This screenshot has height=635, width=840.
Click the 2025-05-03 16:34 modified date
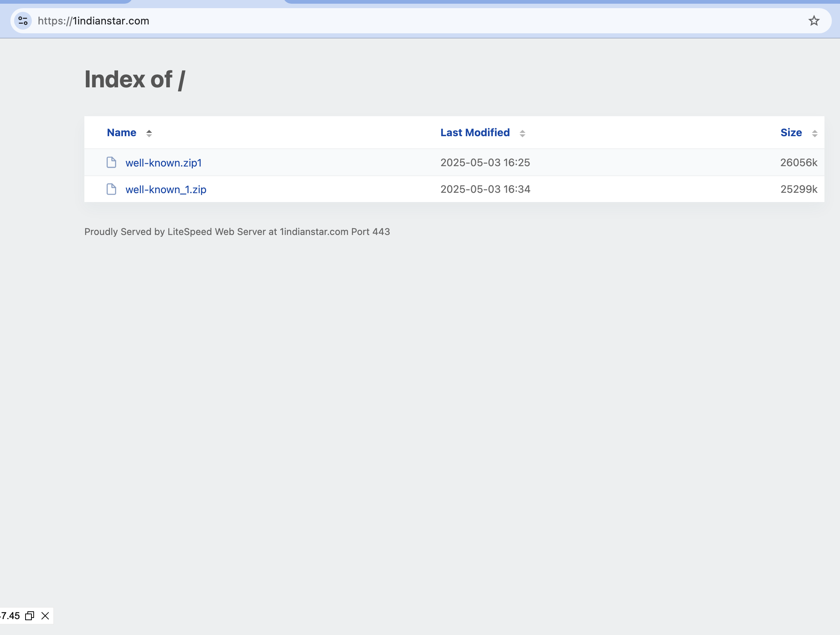point(485,189)
